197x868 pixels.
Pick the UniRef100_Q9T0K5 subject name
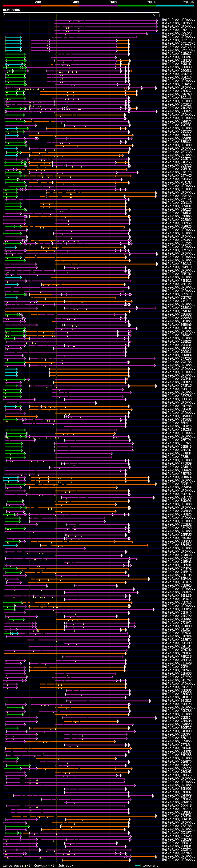pos(177,176)
